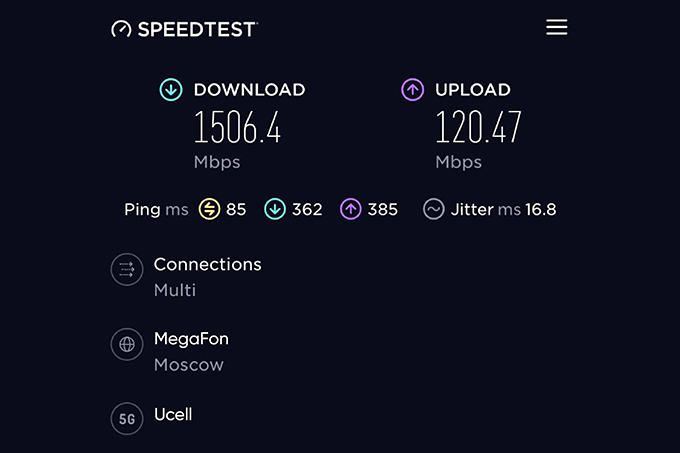Click the 120.47 upload speed value
680x453 pixels.
tap(478, 127)
